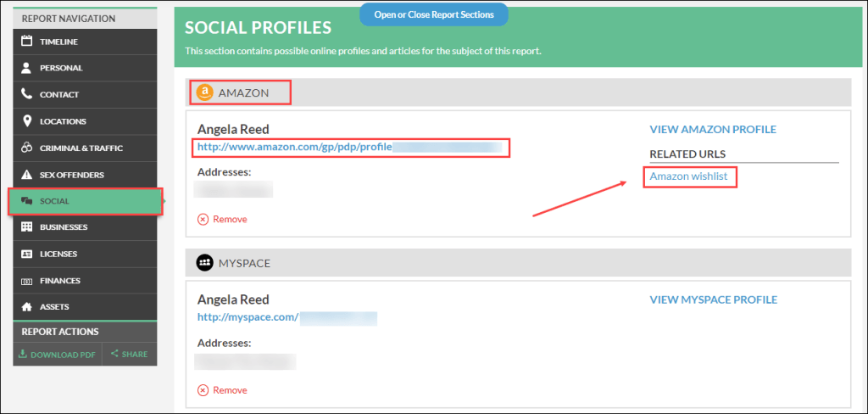Viewport: 868px width, 414px height.
Task: Jump to the Assets section
Action: 86,306
